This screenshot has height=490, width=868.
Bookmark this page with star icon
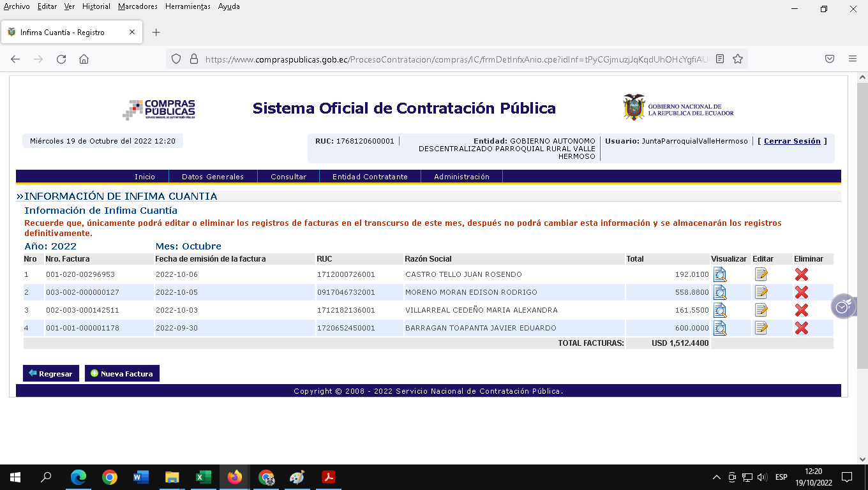(738, 59)
